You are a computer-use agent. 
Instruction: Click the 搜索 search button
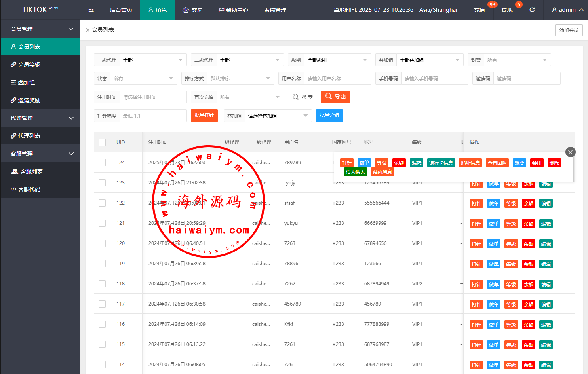tap(303, 97)
